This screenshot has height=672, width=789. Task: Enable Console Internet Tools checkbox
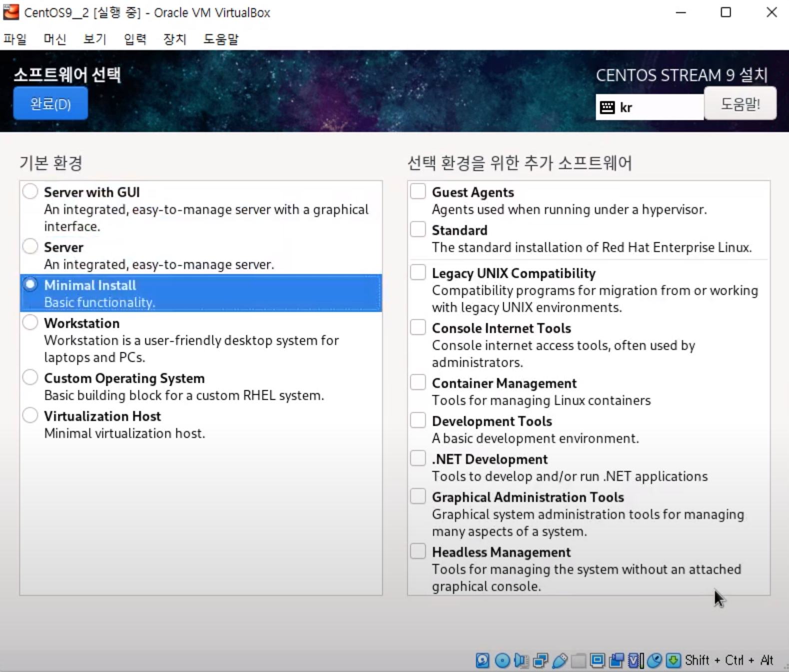[418, 327]
